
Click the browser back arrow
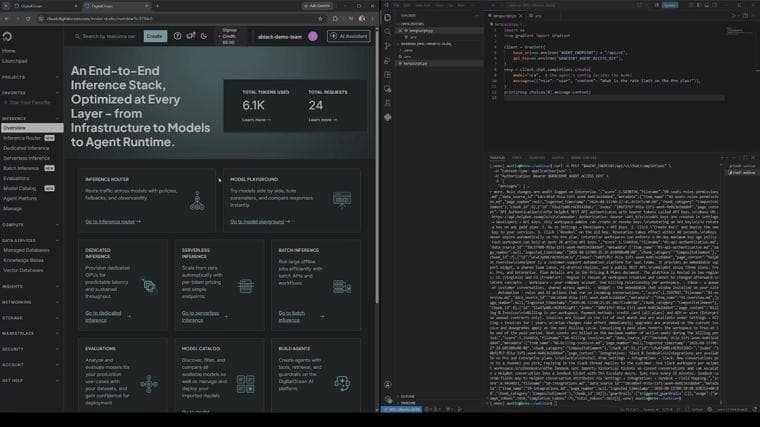(6, 18)
